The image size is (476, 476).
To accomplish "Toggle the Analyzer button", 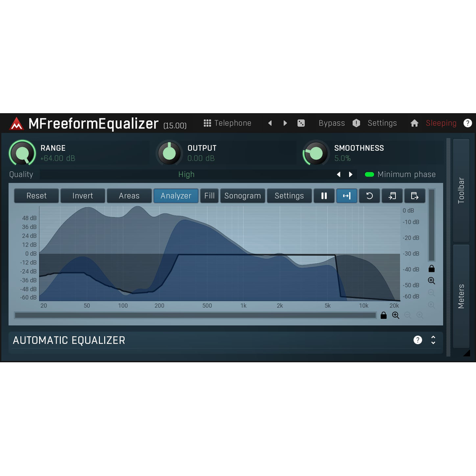I will (x=176, y=196).
